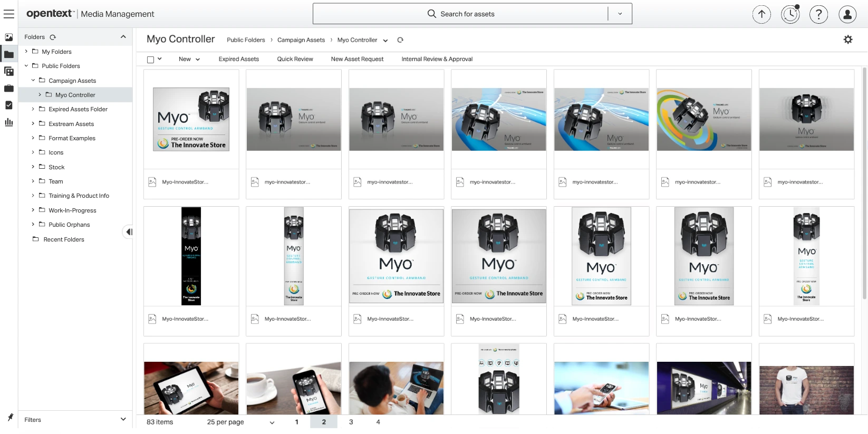The height and width of the screenshot is (434, 868).
Task: Open Quick Review
Action: coord(295,59)
